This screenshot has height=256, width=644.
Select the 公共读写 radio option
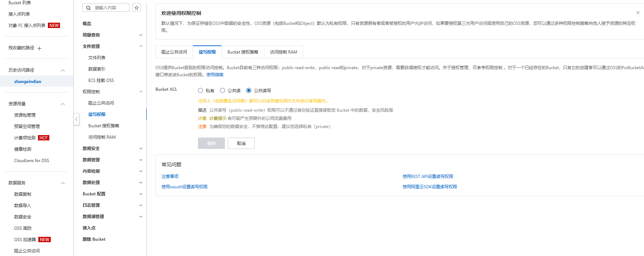[249, 91]
